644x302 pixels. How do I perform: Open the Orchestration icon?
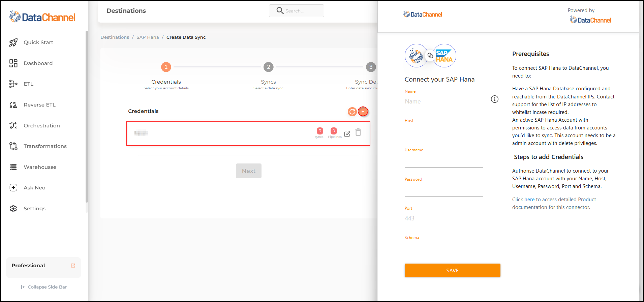[x=13, y=125]
